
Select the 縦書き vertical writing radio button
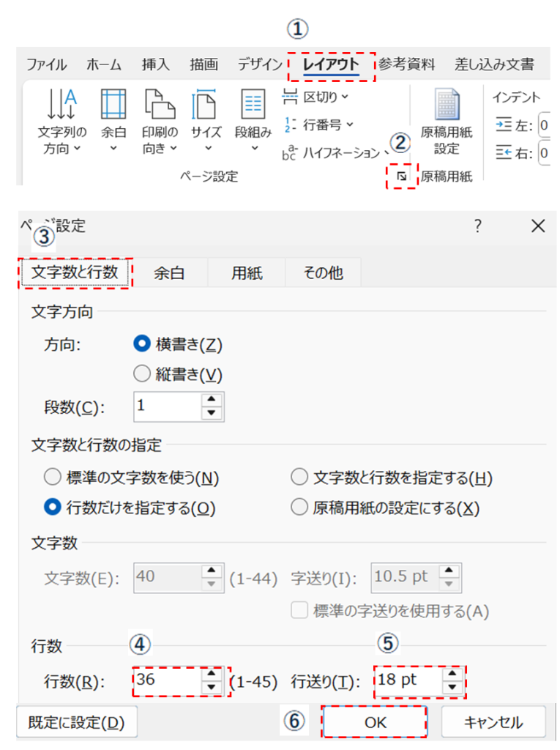(142, 374)
